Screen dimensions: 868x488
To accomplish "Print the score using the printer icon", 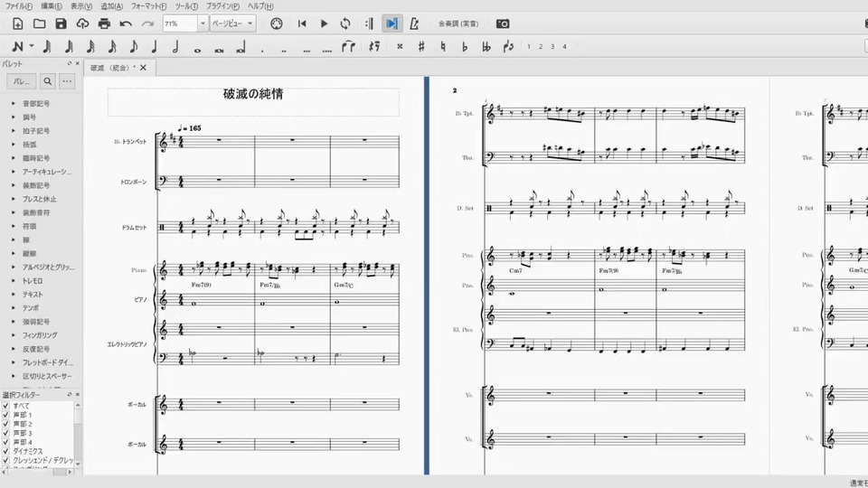I will (104, 23).
